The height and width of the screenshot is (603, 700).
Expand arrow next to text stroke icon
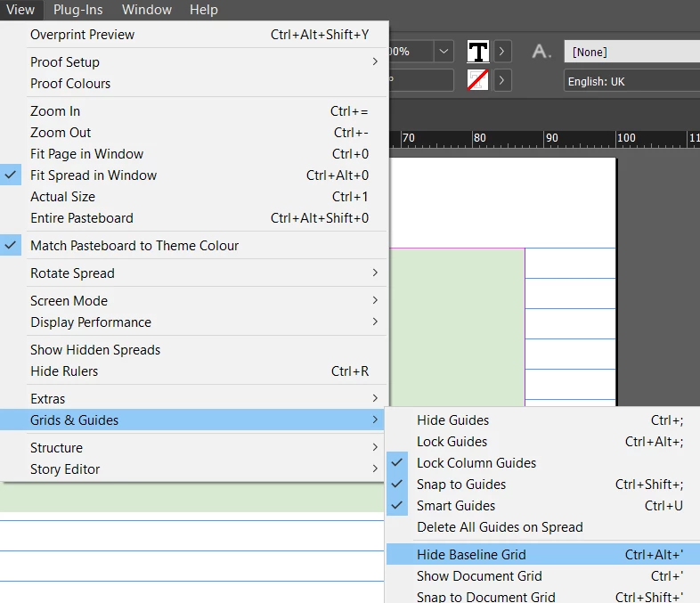pos(502,80)
